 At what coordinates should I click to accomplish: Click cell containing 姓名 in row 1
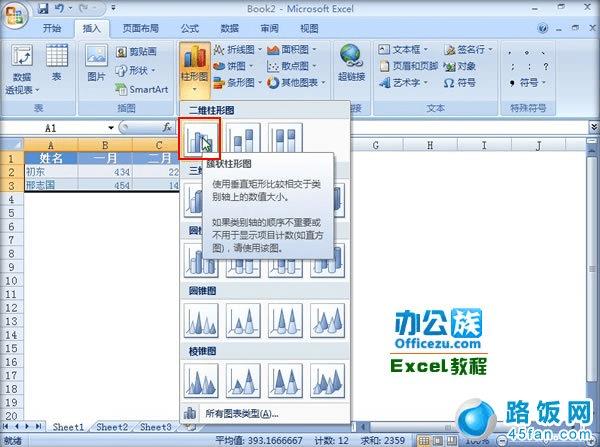51,158
